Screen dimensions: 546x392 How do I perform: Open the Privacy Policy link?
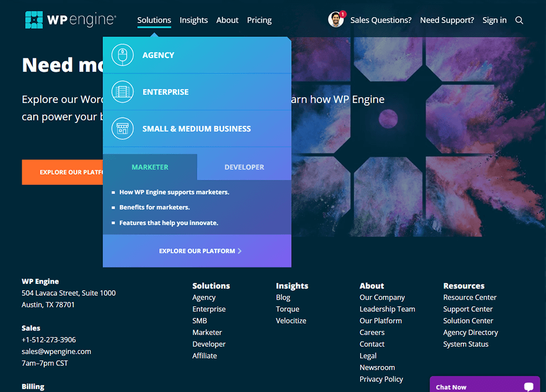[381, 379]
